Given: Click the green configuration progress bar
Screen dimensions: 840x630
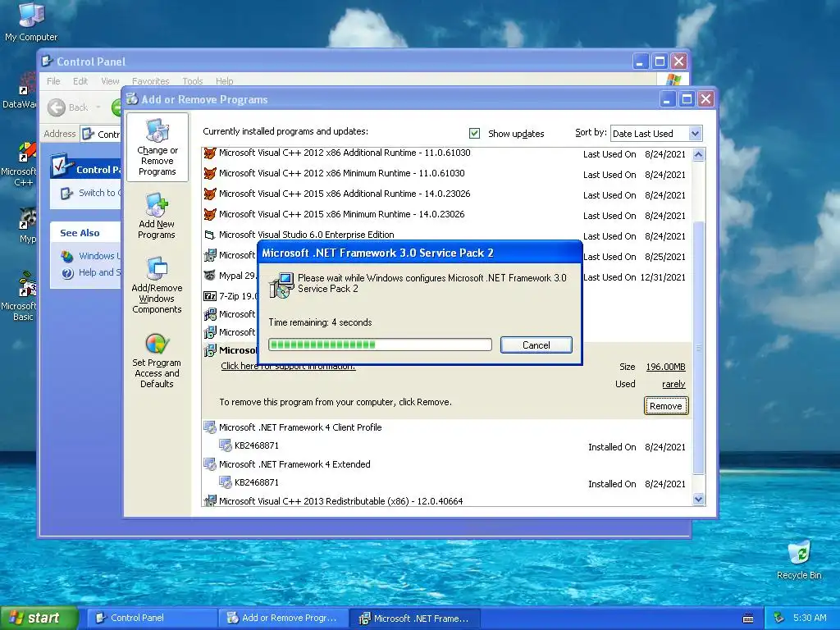Looking at the screenshot, I should click(x=380, y=345).
